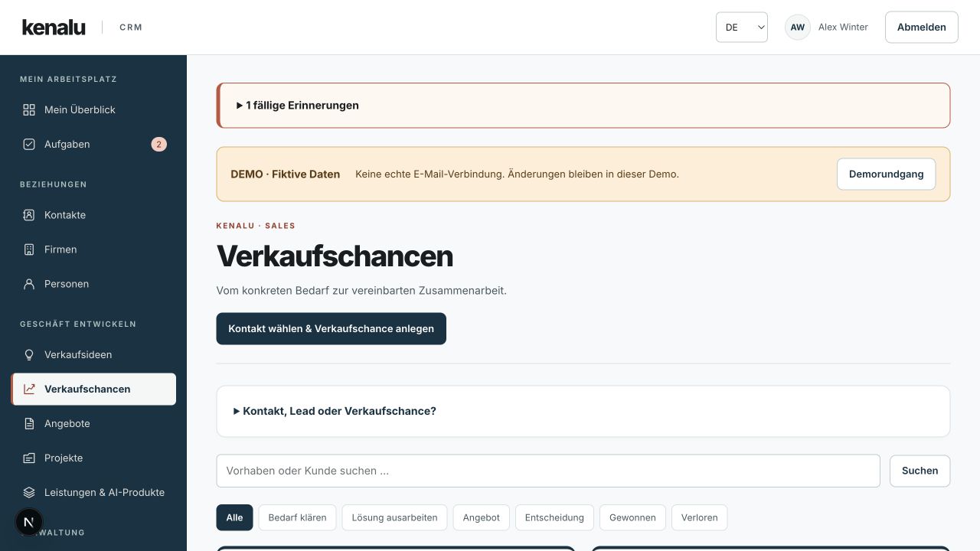The width and height of the screenshot is (980, 551).
Task: Show Verloren opportunities
Action: click(699, 517)
